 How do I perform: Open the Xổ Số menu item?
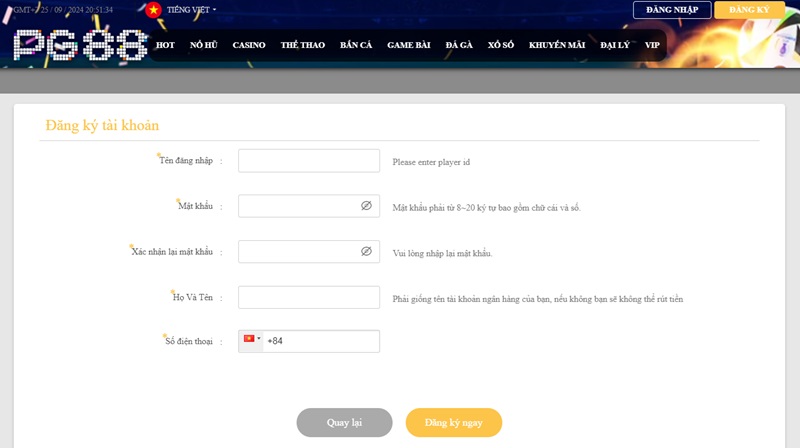[x=501, y=45]
